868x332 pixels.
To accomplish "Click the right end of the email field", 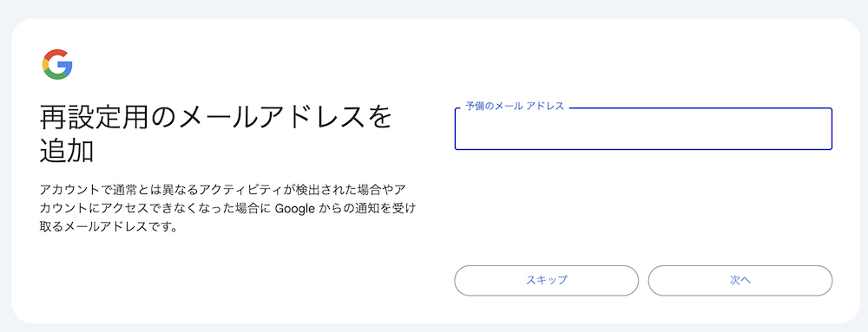I will coord(826,128).
